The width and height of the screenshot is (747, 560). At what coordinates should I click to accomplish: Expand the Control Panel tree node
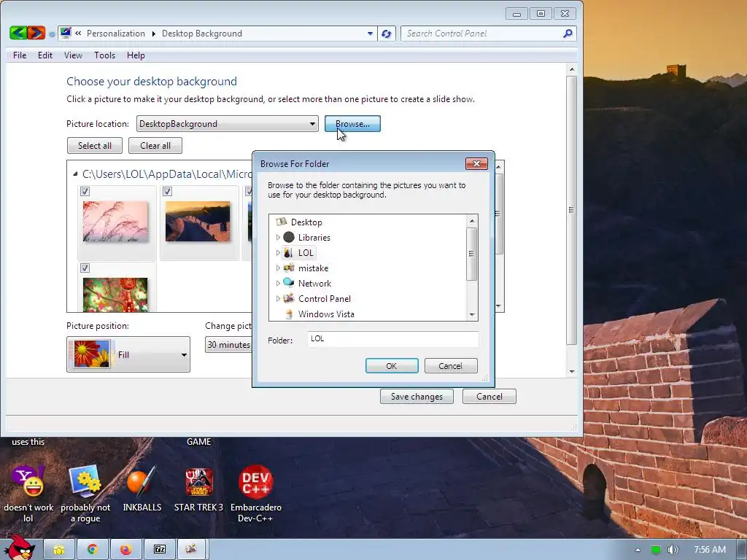click(x=278, y=298)
